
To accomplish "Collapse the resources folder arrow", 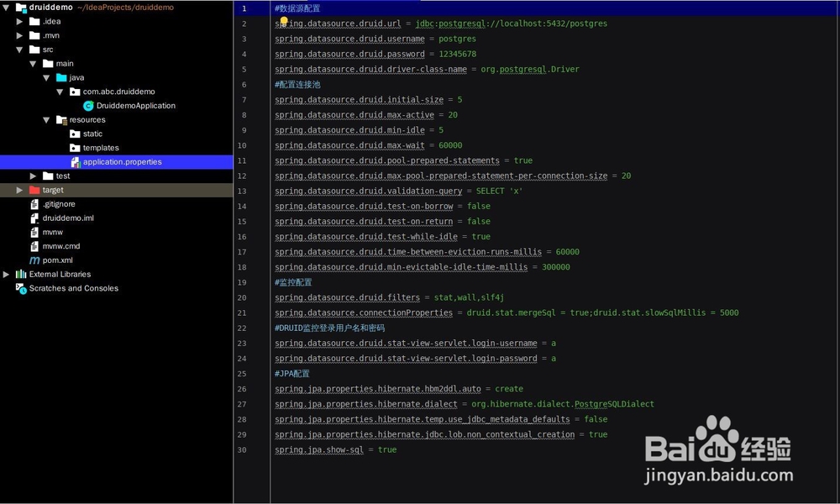I will [46, 120].
